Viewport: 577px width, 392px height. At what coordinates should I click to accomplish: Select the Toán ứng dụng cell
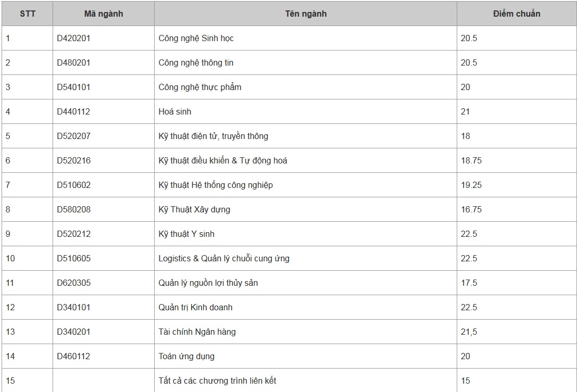pyautogui.click(x=186, y=357)
